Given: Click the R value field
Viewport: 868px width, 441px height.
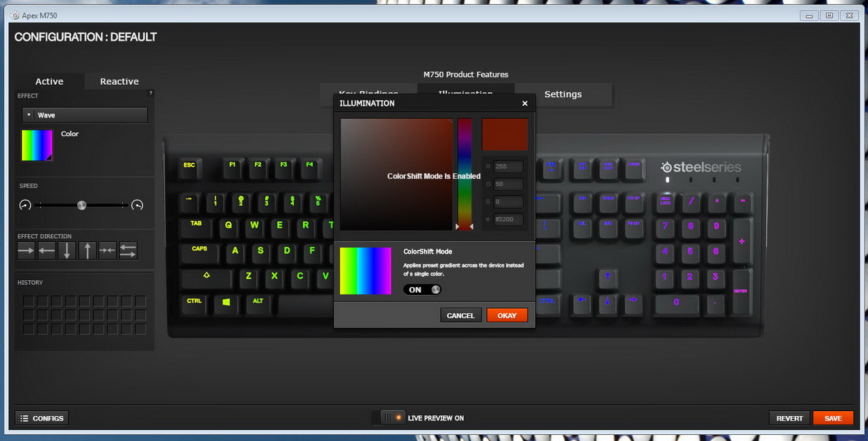Looking at the screenshot, I should 509,166.
